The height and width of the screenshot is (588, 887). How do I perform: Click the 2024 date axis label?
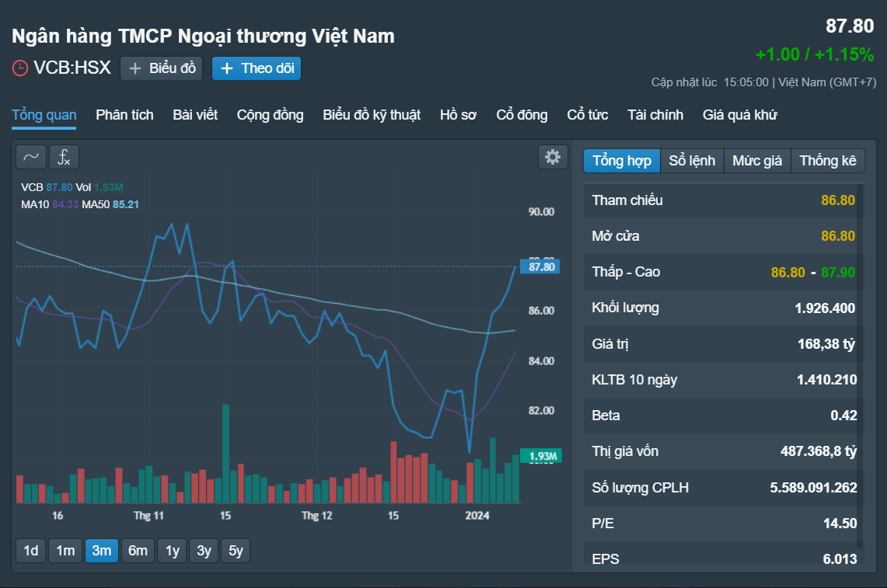[477, 516]
